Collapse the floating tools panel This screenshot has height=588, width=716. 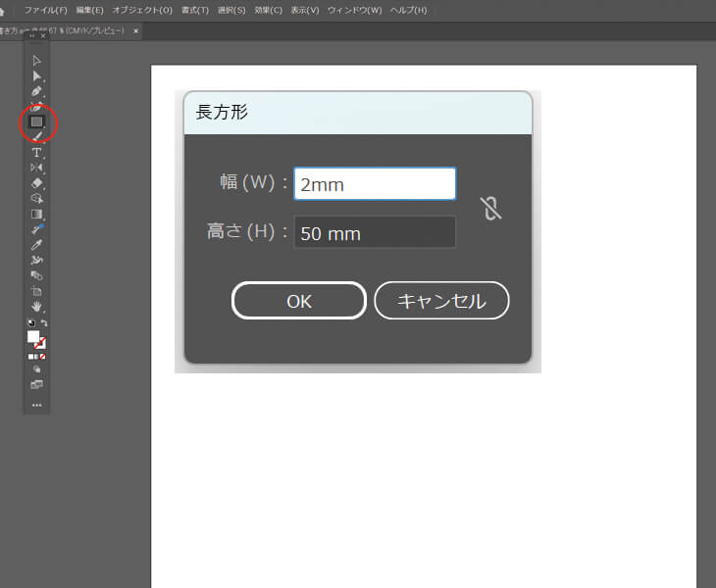[x=32, y=36]
